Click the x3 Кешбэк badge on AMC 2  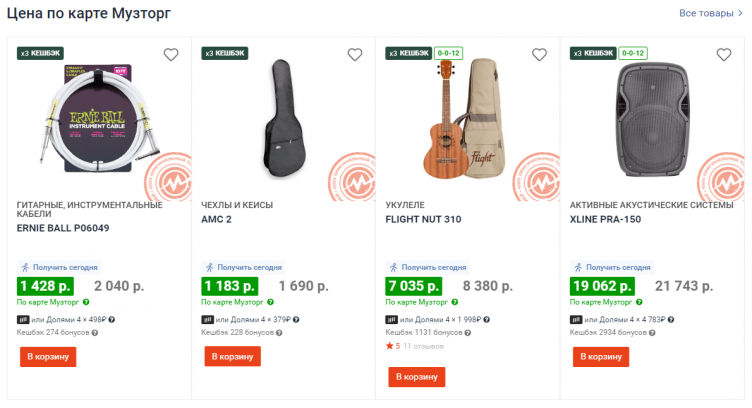click(x=225, y=53)
